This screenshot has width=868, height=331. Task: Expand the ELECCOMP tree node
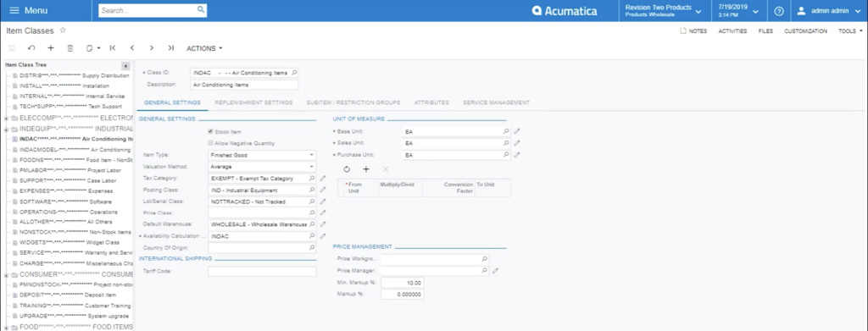[6, 119]
